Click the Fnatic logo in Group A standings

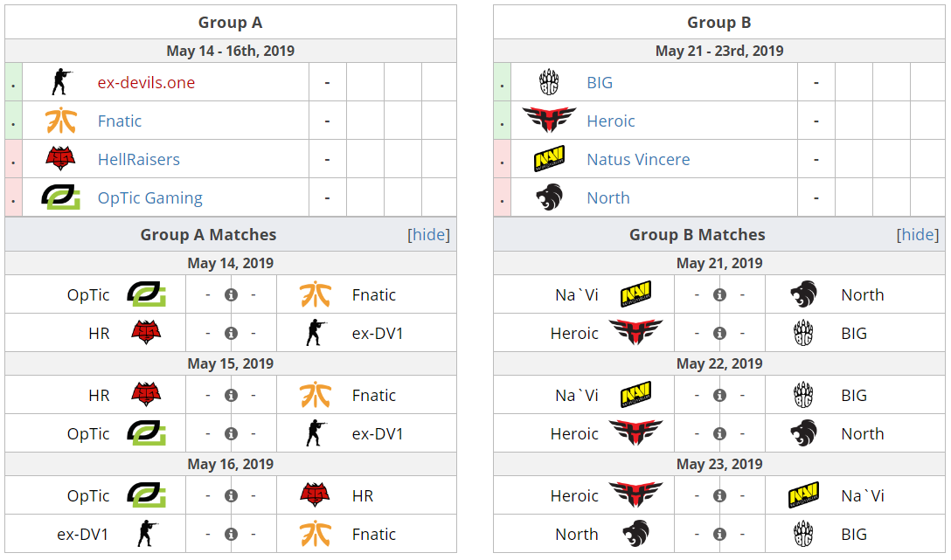[x=60, y=121]
